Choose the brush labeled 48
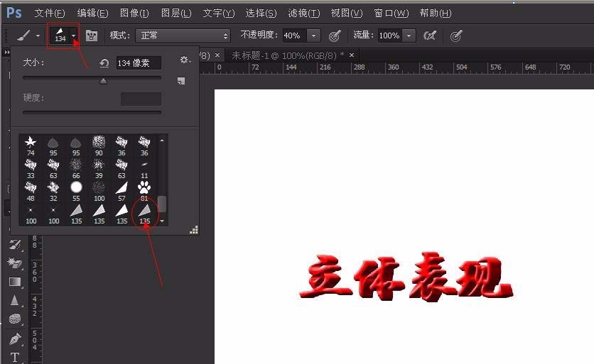This screenshot has width=594, height=364. pos(31,192)
